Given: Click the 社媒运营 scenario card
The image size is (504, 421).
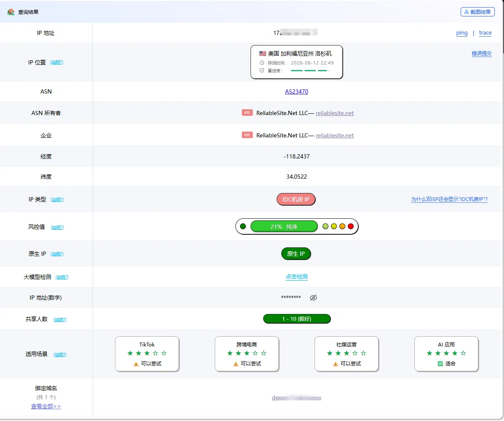Looking at the screenshot, I should coord(347,354).
